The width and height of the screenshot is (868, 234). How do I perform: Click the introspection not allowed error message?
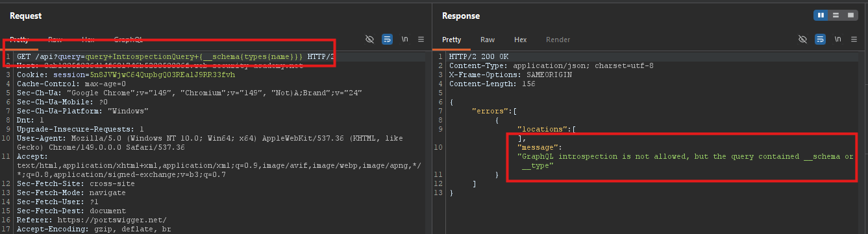coord(685,161)
